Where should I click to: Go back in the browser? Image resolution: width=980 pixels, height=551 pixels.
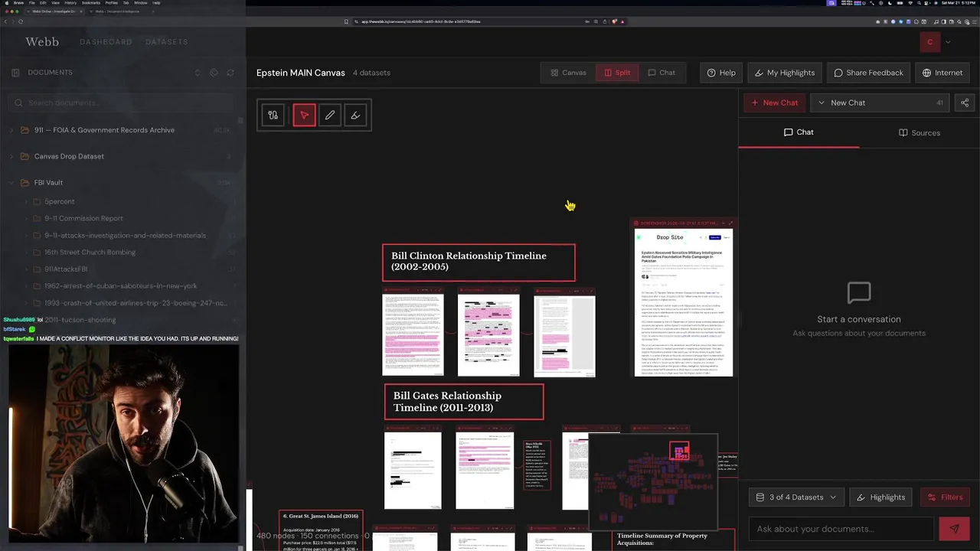click(5, 21)
